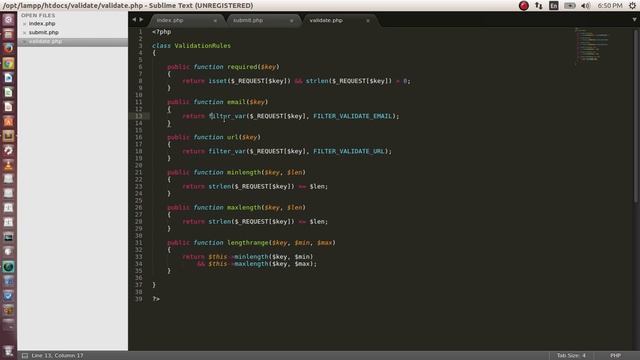Image resolution: width=640 pixels, height=360 pixels.
Task: Open tab list dropdown arrow
Action: click(x=634, y=19)
